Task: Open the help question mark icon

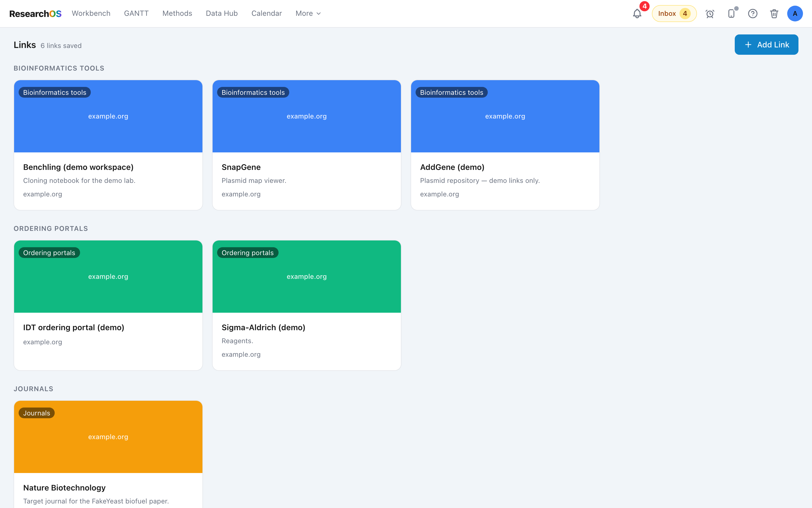Action: pyautogui.click(x=753, y=14)
